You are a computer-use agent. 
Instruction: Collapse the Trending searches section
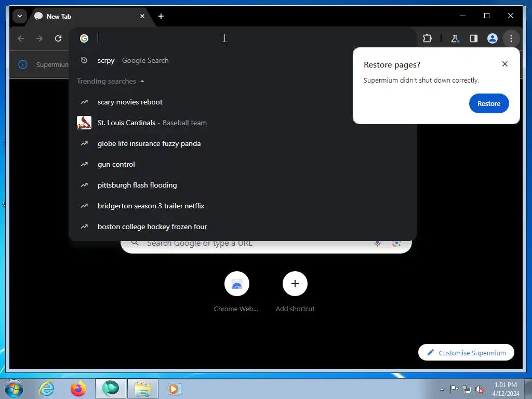click(110, 81)
